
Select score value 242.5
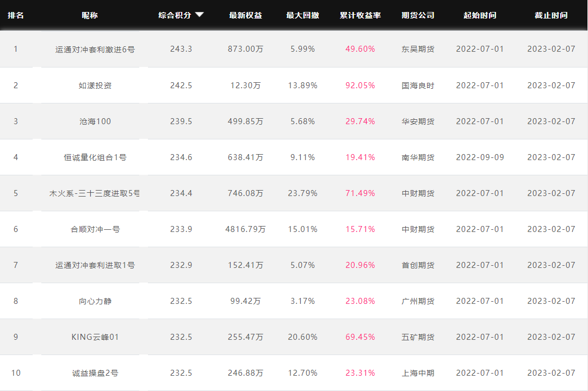pyautogui.click(x=181, y=85)
